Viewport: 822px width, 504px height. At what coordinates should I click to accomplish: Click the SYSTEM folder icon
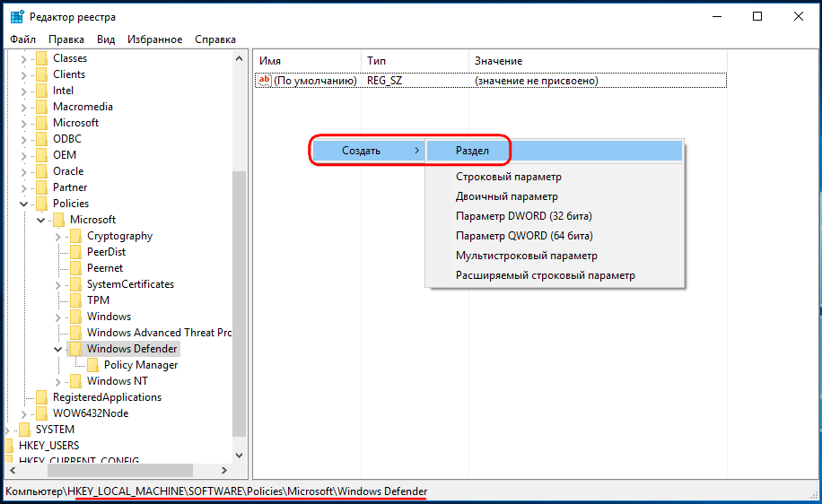[x=24, y=430]
